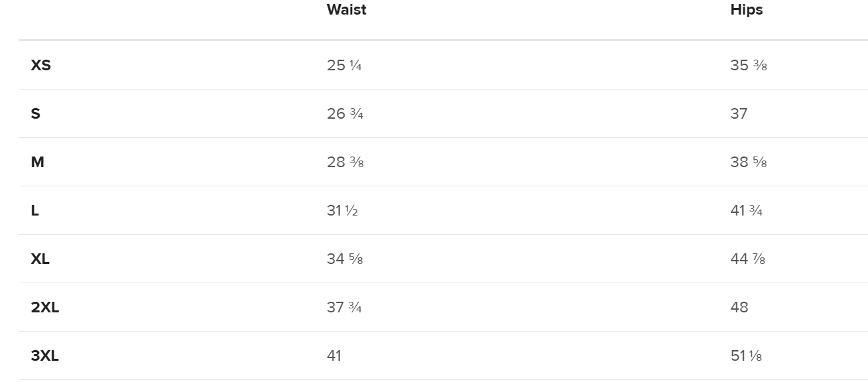The width and height of the screenshot is (868, 382).
Task: Select the M waist value 28 ⅜
Action: (345, 162)
